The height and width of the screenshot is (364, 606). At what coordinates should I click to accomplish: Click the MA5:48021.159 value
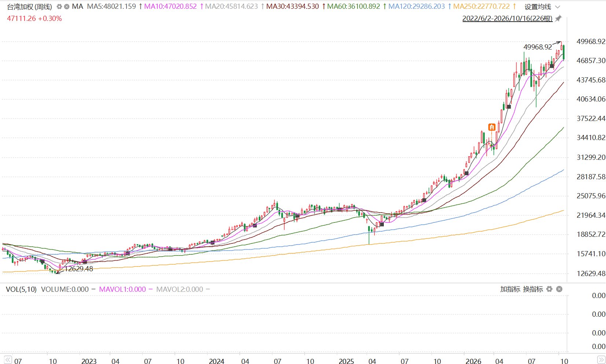(x=111, y=6)
